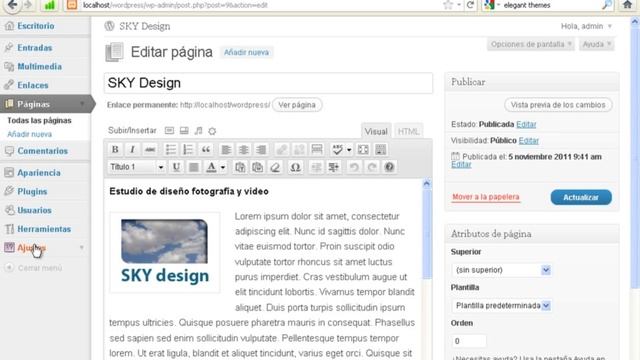Click the Orden number input field
This screenshot has height=360, width=640.
pyautogui.click(x=469, y=341)
